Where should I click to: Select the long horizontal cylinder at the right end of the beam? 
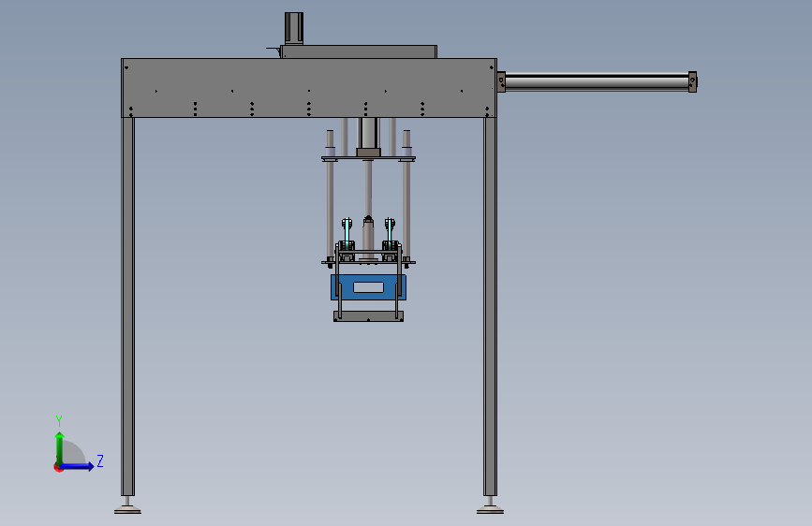pyautogui.click(x=598, y=81)
